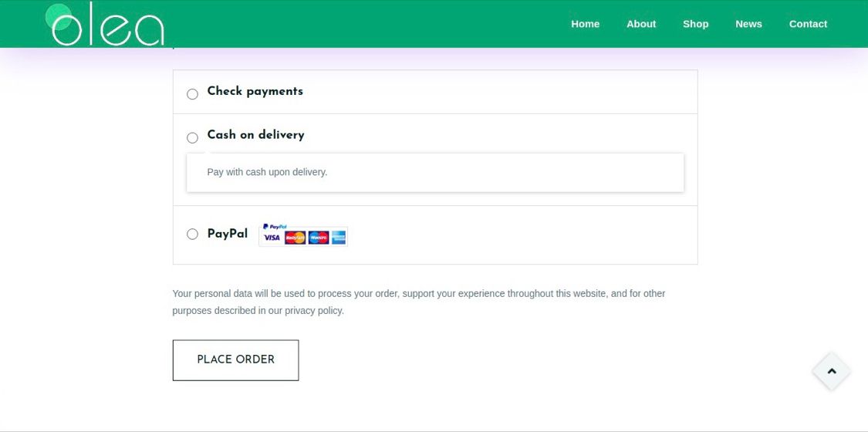Select the Cash on delivery radio button
Screen dimensions: 868x432
click(x=192, y=138)
